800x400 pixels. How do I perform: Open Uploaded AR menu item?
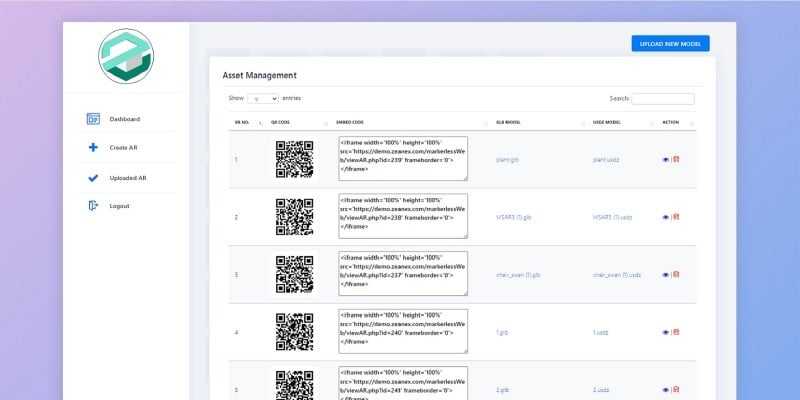click(128, 178)
